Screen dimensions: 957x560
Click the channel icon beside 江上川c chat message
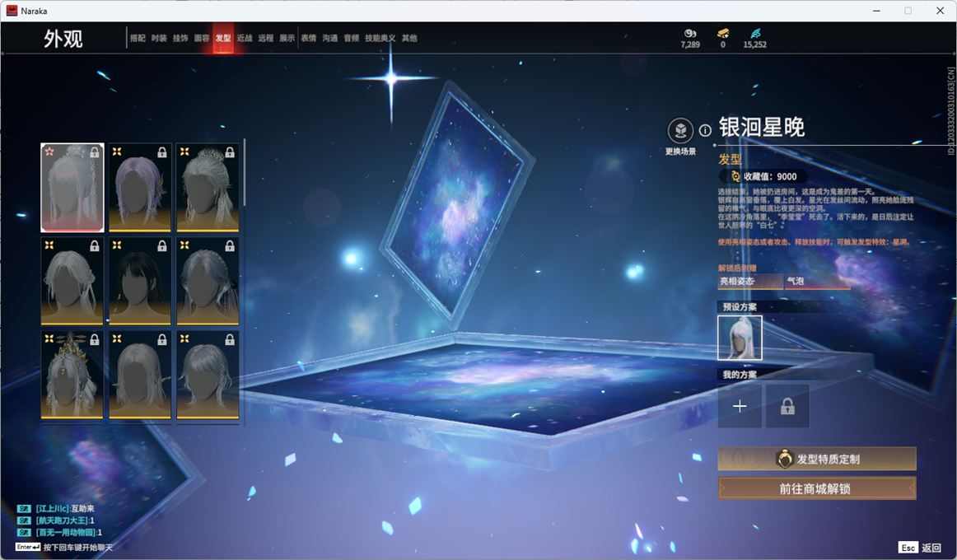tap(24, 508)
